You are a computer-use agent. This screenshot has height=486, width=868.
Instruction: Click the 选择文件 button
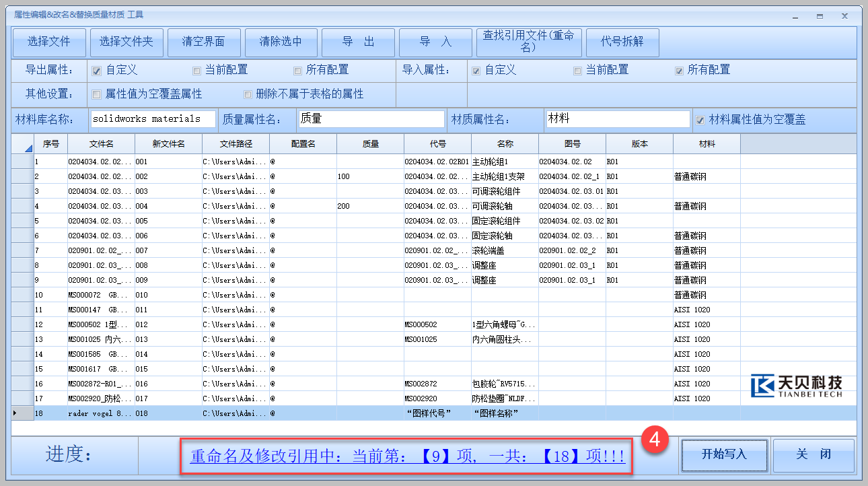pos(49,42)
